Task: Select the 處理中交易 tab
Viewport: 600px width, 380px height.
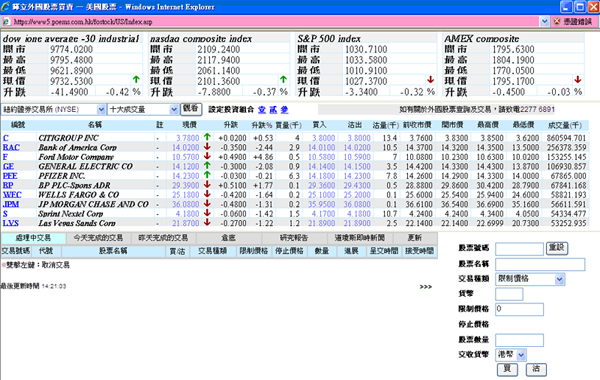Action: pyautogui.click(x=33, y=238)
